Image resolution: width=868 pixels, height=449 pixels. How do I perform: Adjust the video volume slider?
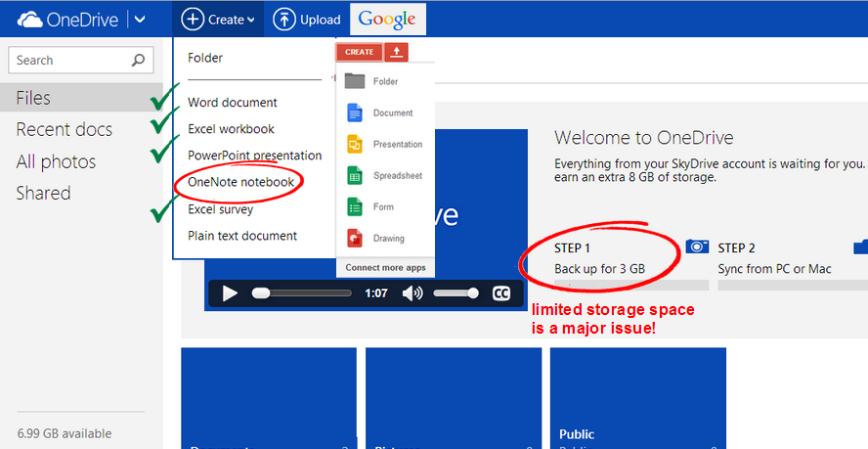pyautogui.click(x=456, y=293)
